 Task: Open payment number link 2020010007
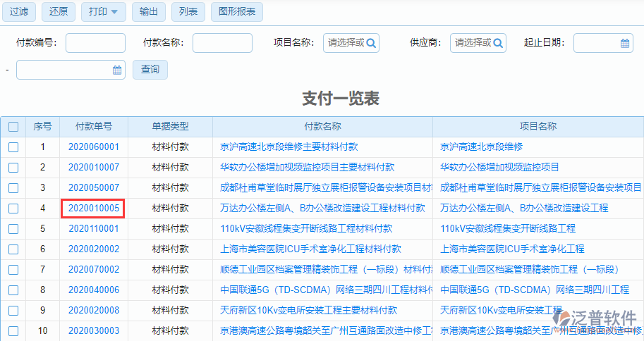(94, 168)
